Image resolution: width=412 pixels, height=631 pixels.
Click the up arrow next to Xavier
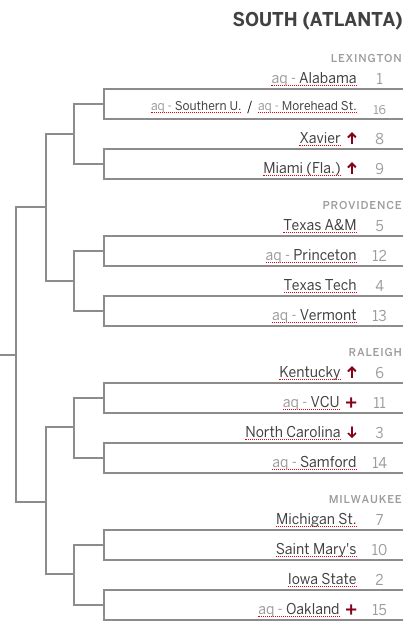(352, 138)
